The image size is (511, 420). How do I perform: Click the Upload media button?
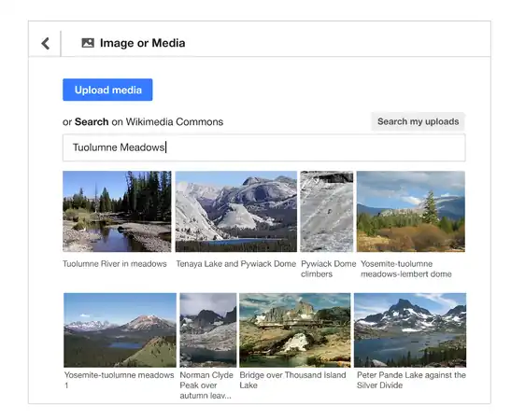(107, 90)
